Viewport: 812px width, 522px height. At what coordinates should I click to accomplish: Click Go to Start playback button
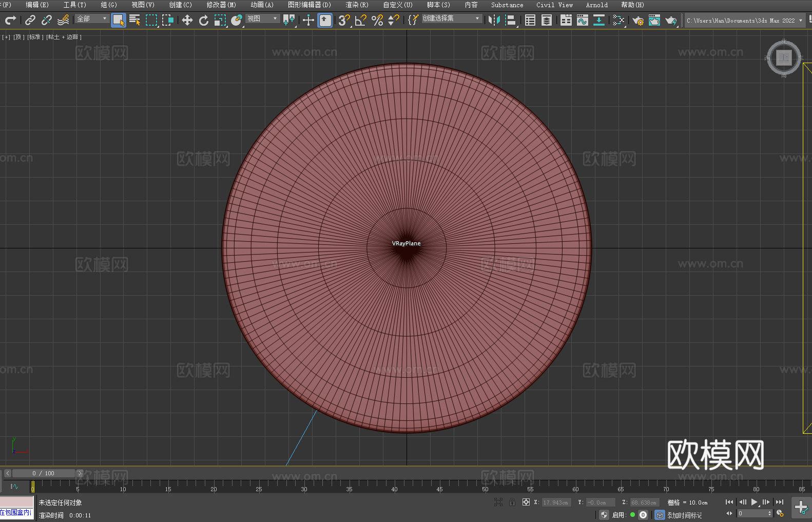pos(729,502)
